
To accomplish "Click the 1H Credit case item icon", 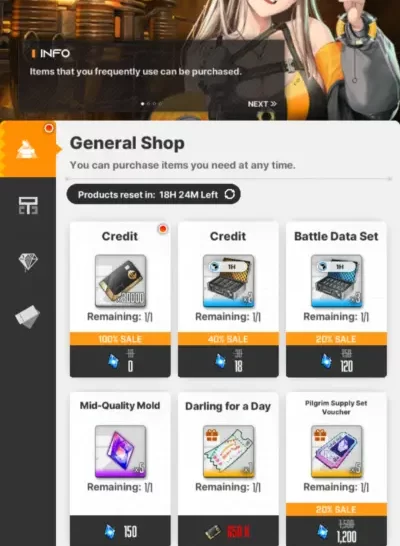I will (228, 281).
